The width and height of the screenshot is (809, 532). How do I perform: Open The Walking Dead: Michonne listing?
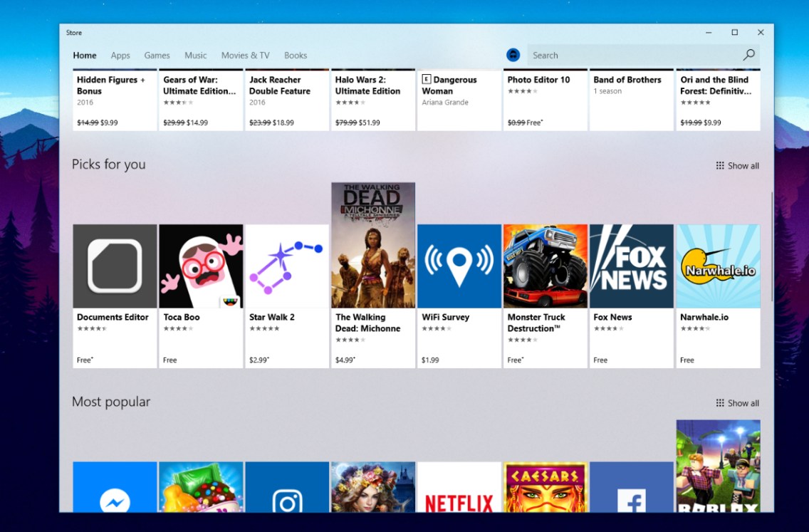372,246
